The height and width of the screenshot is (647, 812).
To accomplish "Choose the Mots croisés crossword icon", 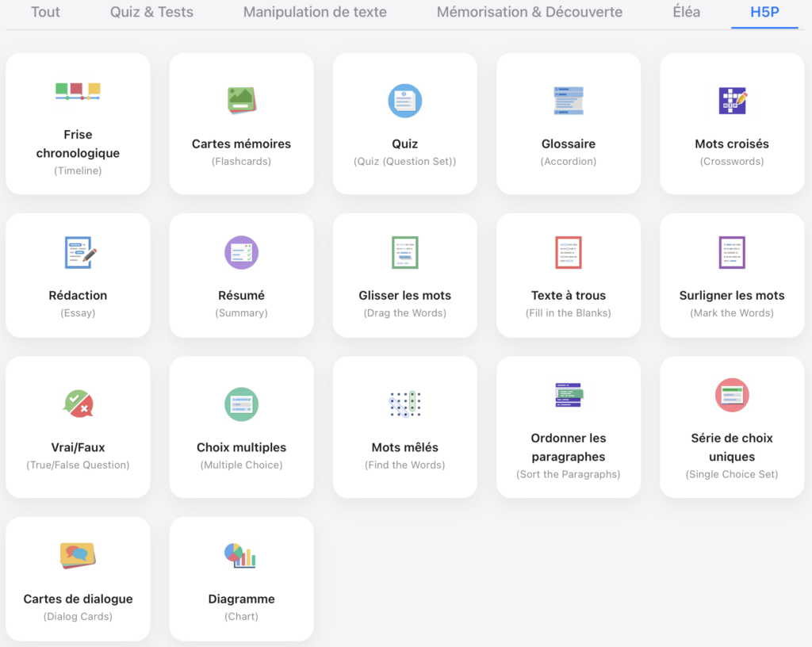I will tap(732, 101).
